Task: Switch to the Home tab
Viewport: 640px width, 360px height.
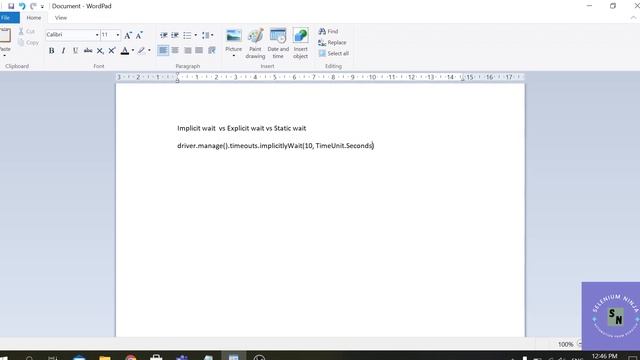Action: click(x=33, y=18)
